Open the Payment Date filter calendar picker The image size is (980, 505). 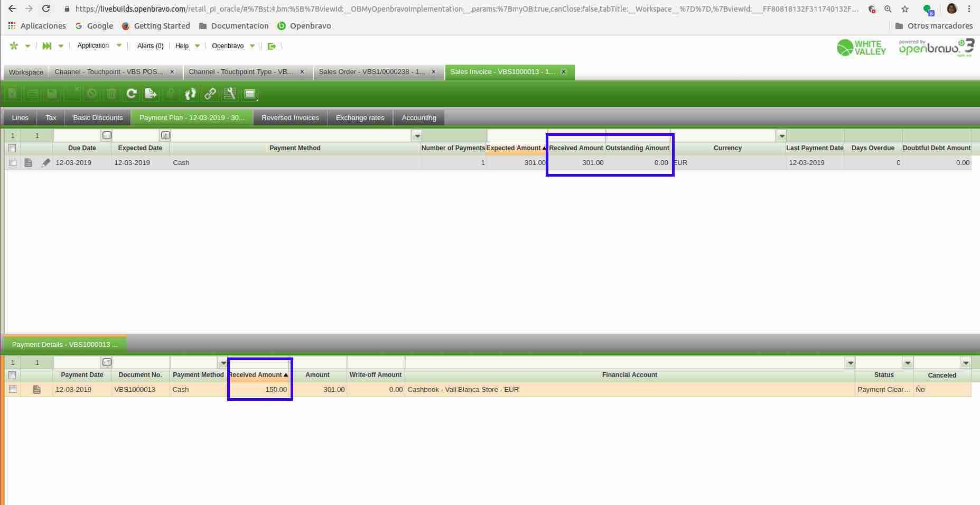(x=107, y=362)
